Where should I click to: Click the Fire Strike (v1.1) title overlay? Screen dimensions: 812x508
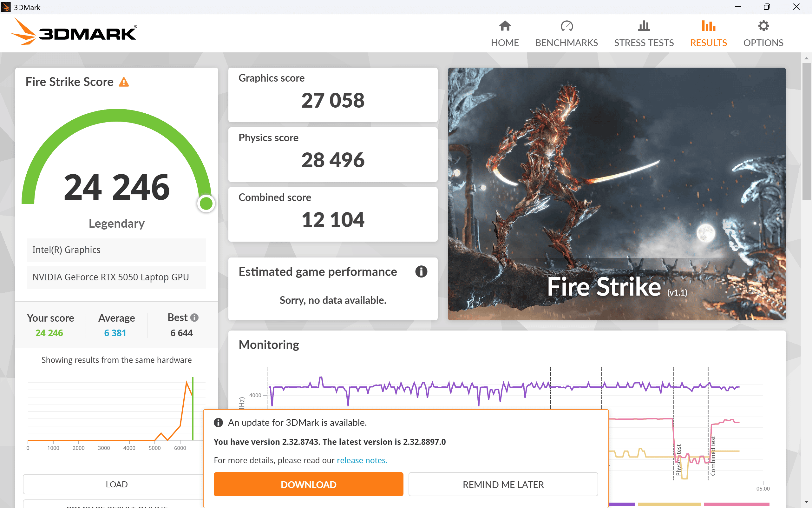tap(617, 288)
